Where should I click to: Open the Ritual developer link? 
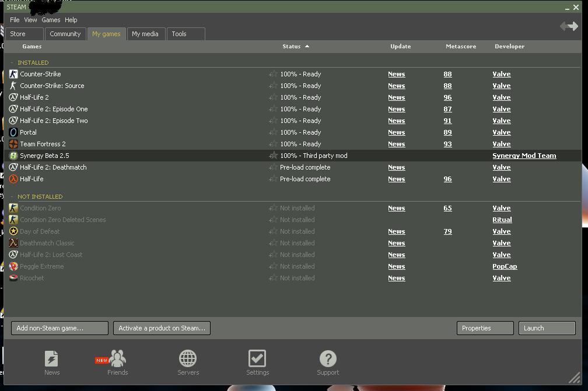tap(502, 220)
